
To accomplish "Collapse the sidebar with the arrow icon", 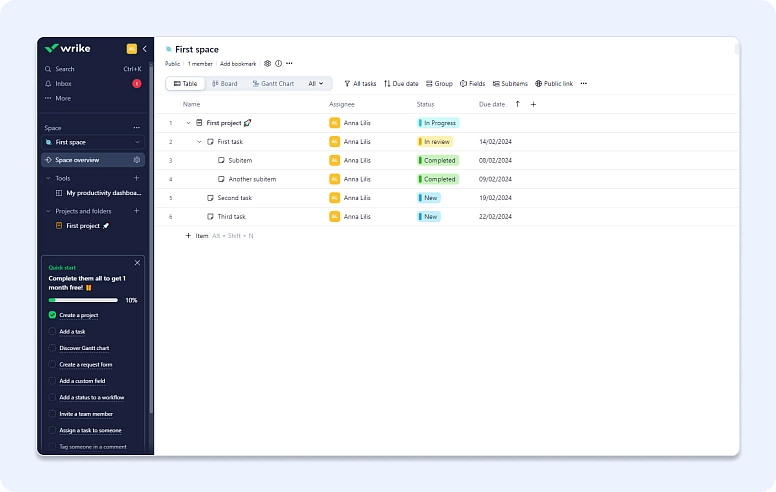I will (x=145, y=49).
